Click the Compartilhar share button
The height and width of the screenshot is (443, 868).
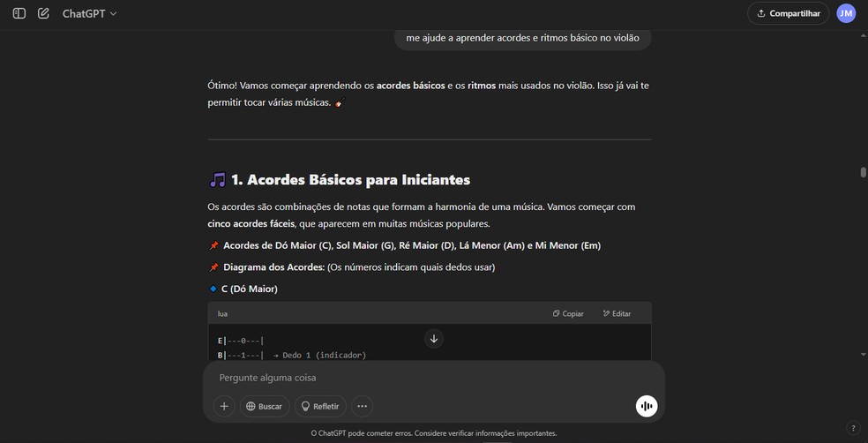789,13
